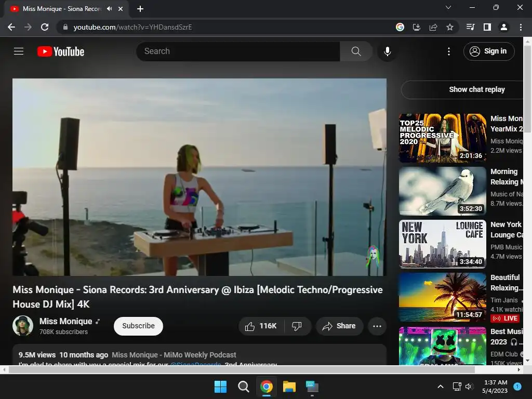This screenshot has height=399, width=532.
Task: Open YouTube settings three-dot menu
Action: 449,51
